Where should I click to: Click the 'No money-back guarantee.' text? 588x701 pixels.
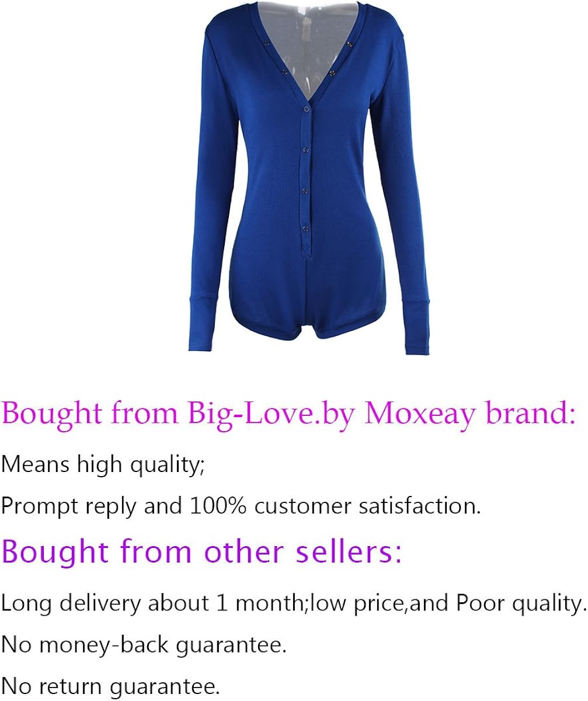coord(144,645)
